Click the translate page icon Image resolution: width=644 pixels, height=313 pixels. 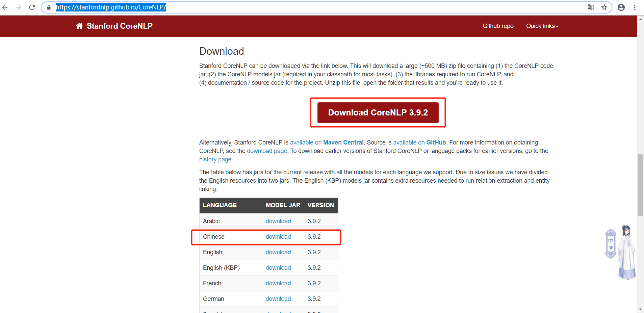click(591, 7)
